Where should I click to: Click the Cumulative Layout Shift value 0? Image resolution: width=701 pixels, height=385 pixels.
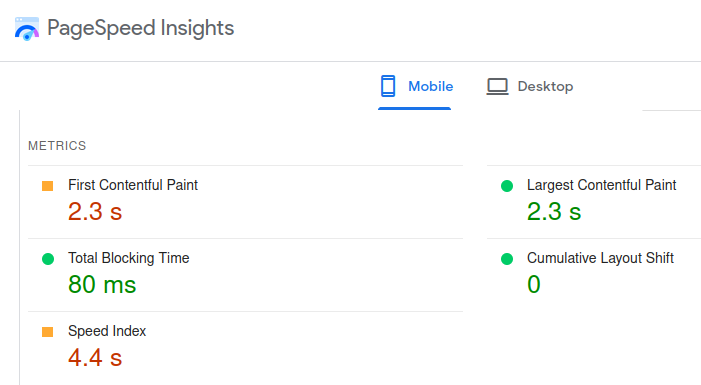click(x=534, y=284)
